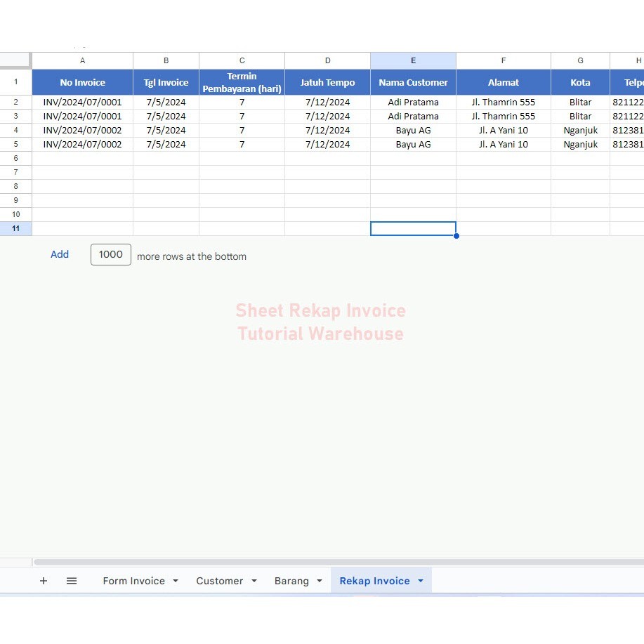The height and width of the screenshot is (644, 644).
Task: Click Termin value 7 in row 5
Action: [x=242, y=144]
